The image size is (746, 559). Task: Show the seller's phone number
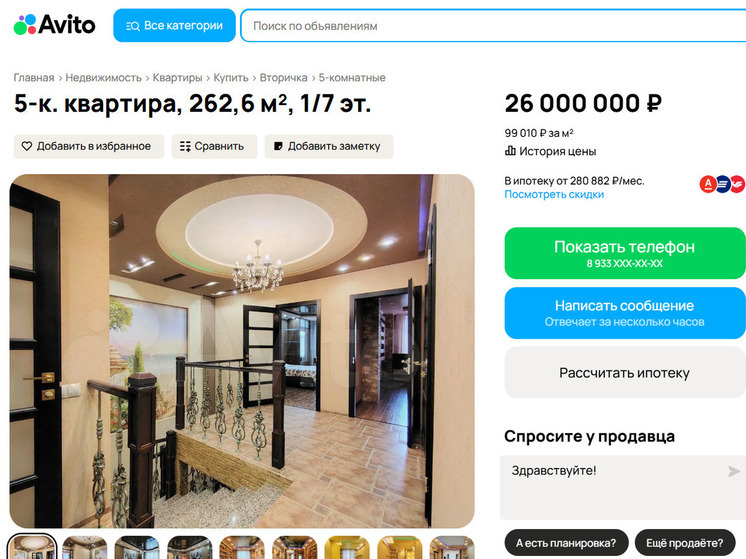[x=625, y=253]
